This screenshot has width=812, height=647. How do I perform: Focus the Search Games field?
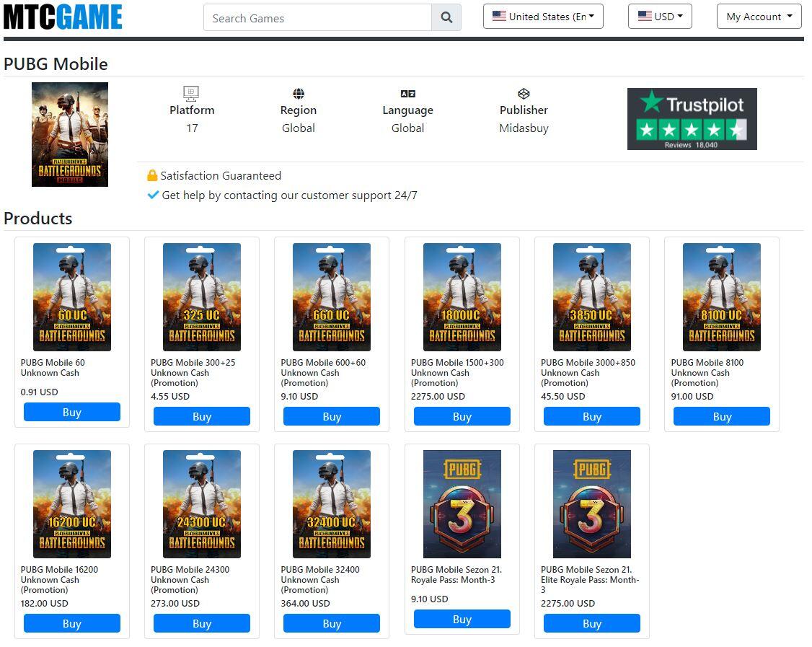317,17
